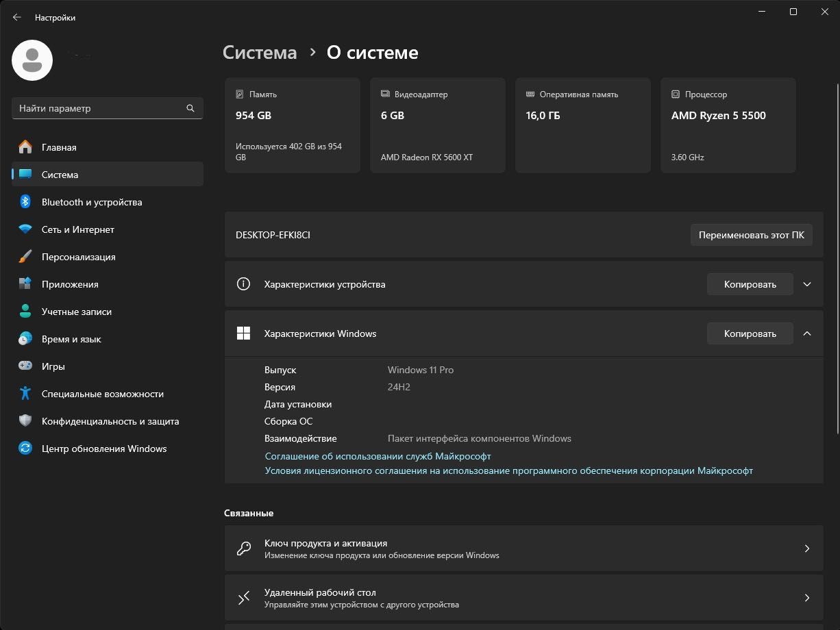The width and height of the screenshot is (840, 630).
Task: Click the shield icon for Конфиденциальность и защита
Action: (25, 421)
